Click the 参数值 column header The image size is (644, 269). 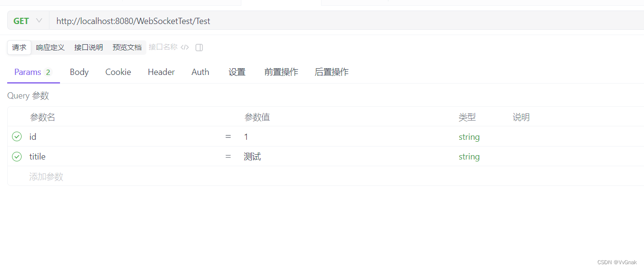(257, 117)
